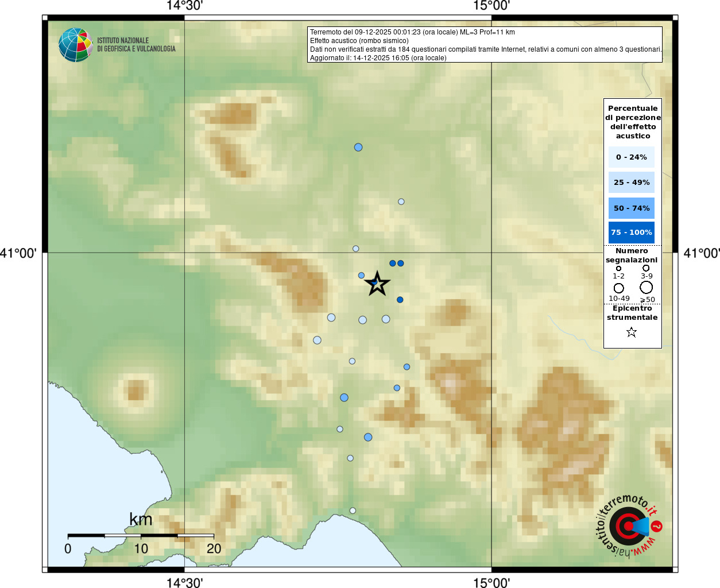Click the 'Epicentro strumentale' legend label
The height and width of the screenshot is (588, 720).
632,313
